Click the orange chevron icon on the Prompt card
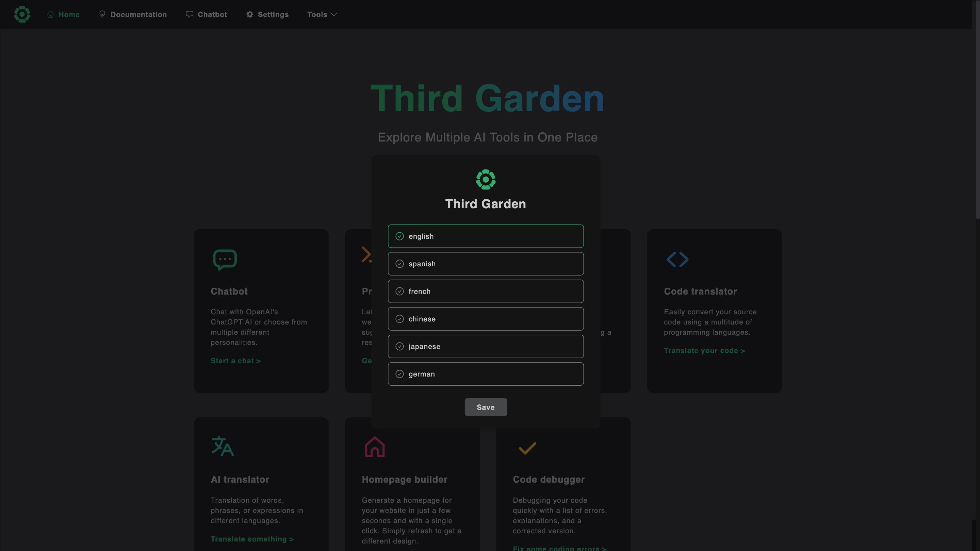 click(366, 254)
